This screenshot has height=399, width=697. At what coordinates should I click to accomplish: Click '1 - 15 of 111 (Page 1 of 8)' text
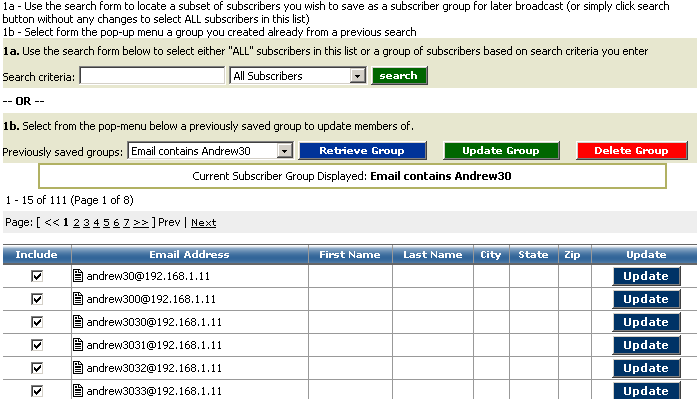69,200
